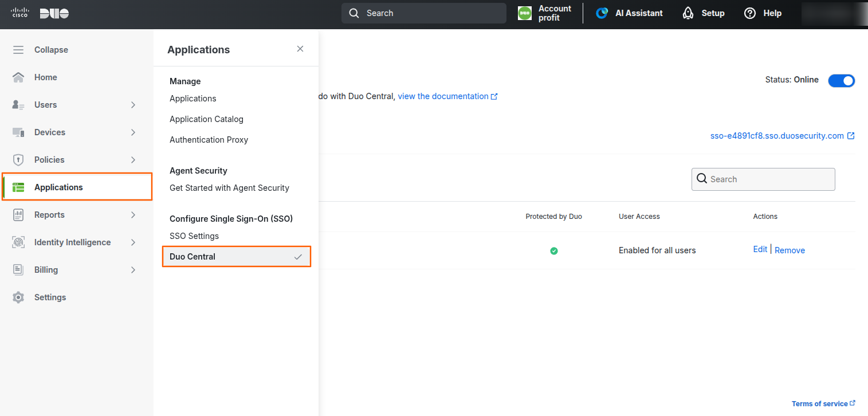Screen dimensions: 868x416
Task: Click the Remove action link
Action: pos(790,250)
